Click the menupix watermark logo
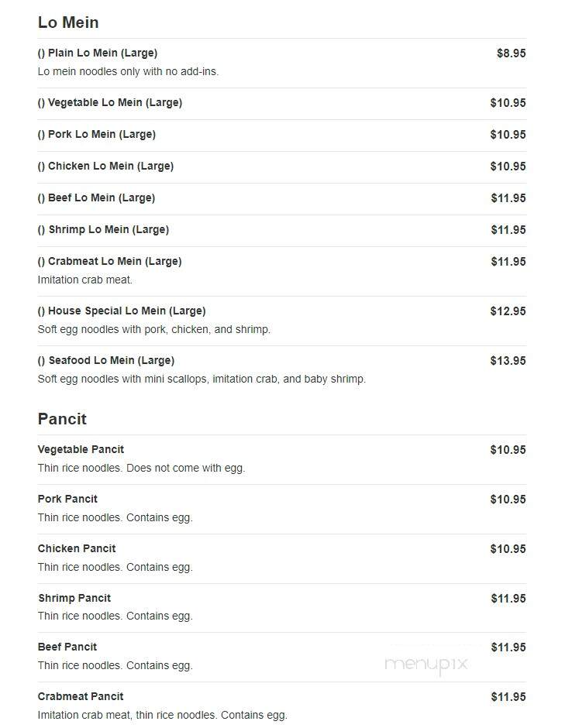 pos(426,664)
